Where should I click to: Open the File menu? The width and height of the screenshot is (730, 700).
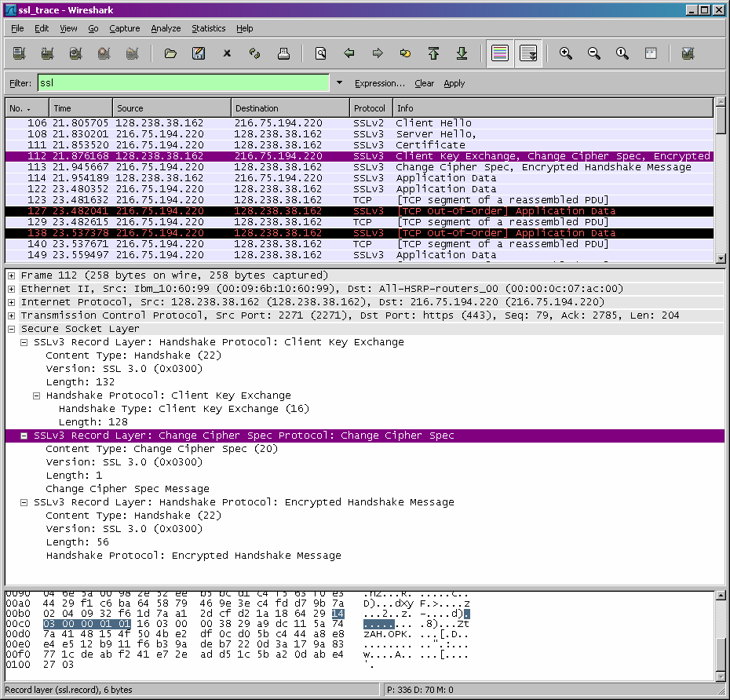(x=17, y=28)
